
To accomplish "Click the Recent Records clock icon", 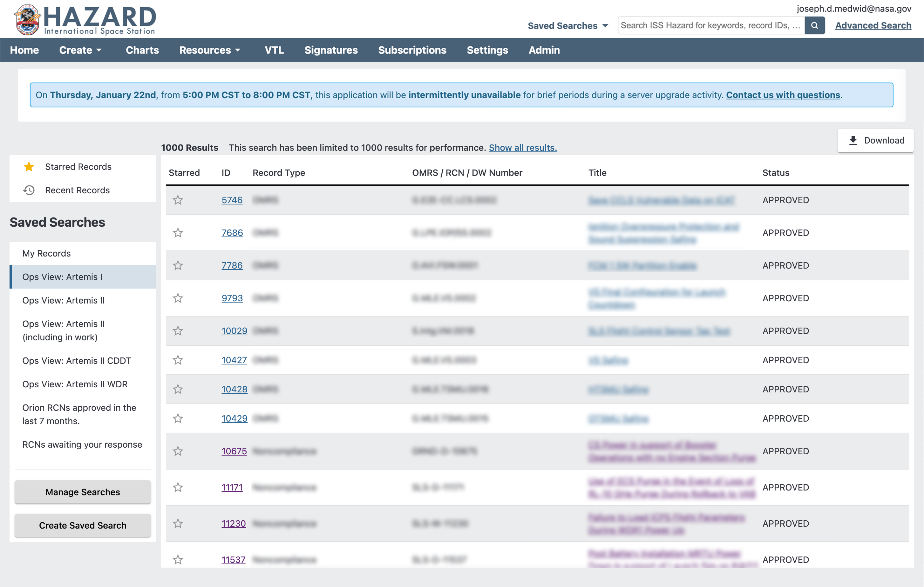I will coord(29,190).
